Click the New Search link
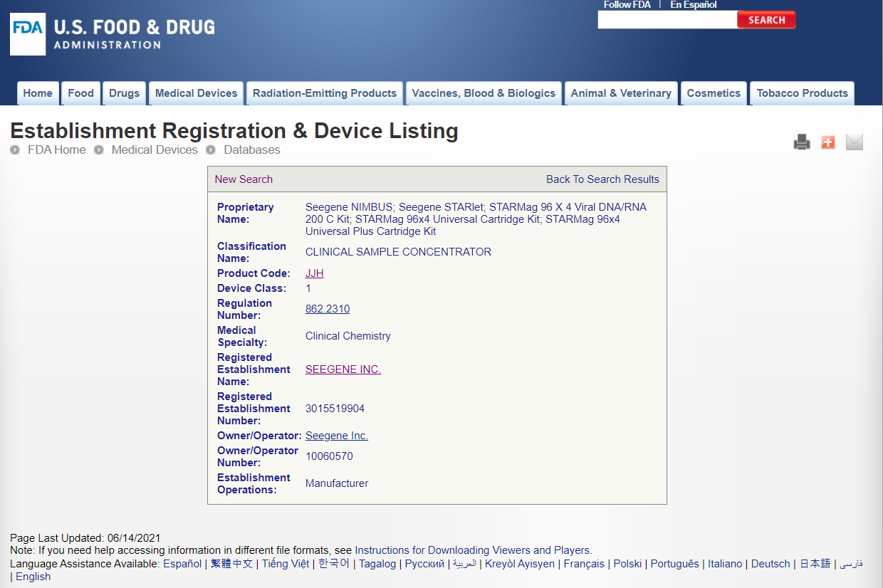 [244, 179]
